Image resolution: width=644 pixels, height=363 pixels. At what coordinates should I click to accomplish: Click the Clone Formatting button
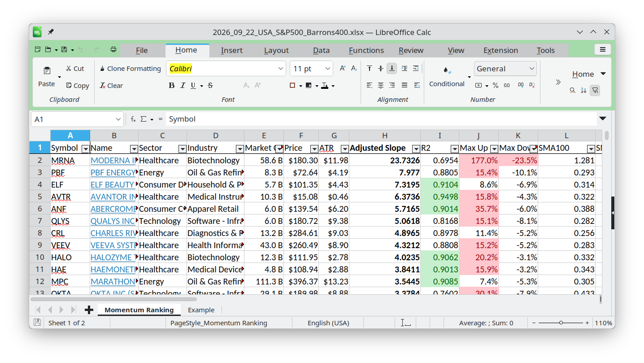point(130,69)
